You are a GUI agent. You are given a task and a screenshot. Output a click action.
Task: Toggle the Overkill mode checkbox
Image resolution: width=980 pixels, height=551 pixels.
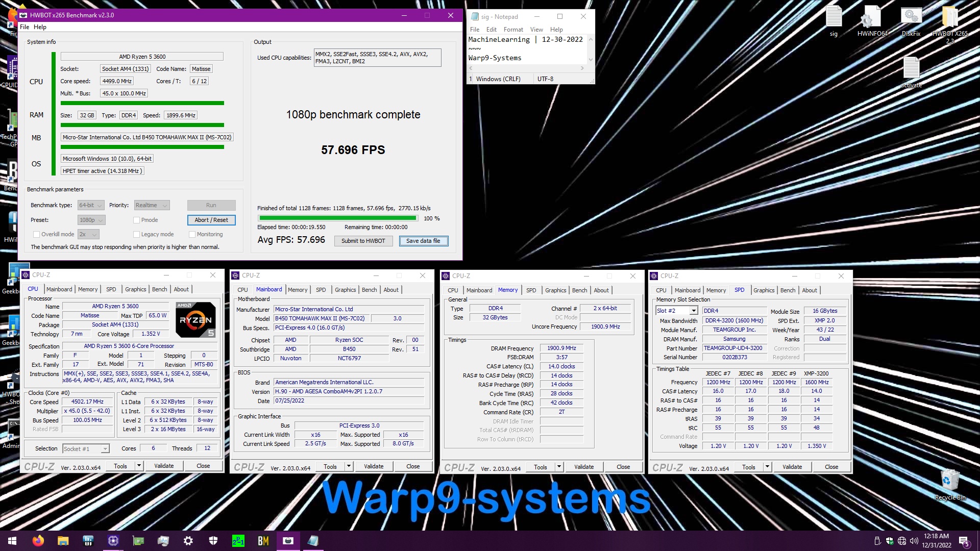tap(36, 234)
